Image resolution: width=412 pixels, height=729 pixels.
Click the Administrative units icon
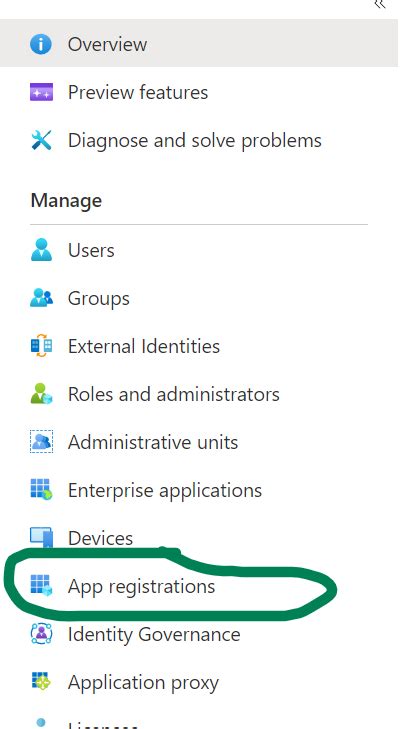tap(41, 441)
